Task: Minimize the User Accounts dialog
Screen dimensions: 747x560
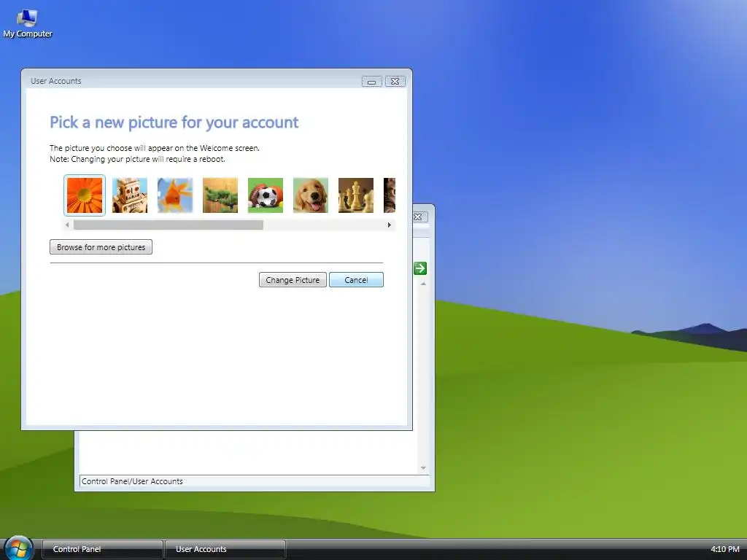Action: click(371, 82)
